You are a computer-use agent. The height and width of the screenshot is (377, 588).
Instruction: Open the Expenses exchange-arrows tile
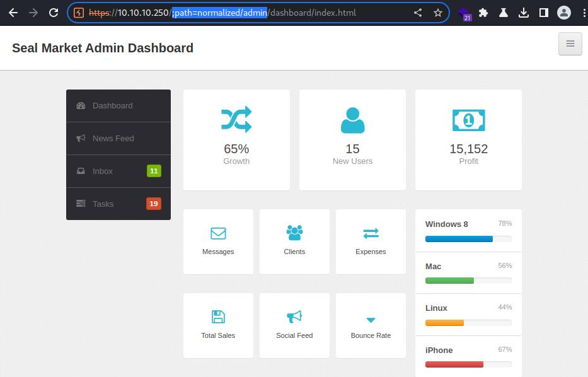coord(371,241)
